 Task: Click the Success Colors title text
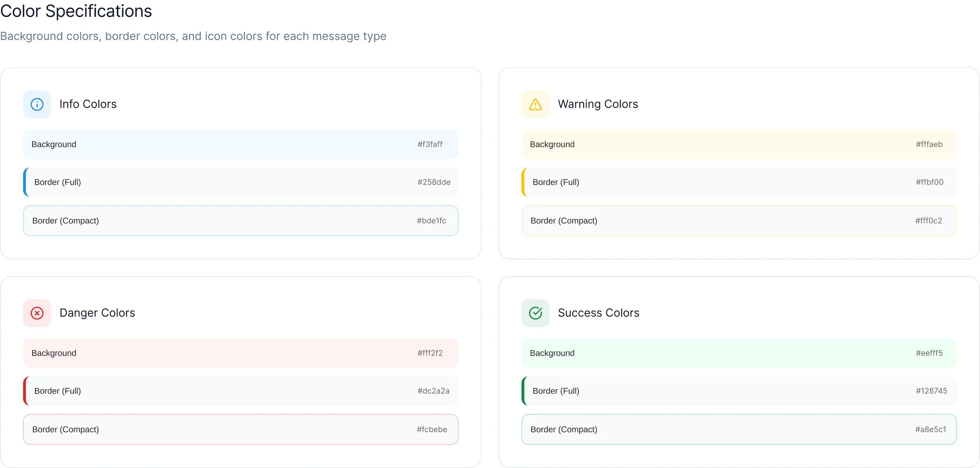(598, 313)
